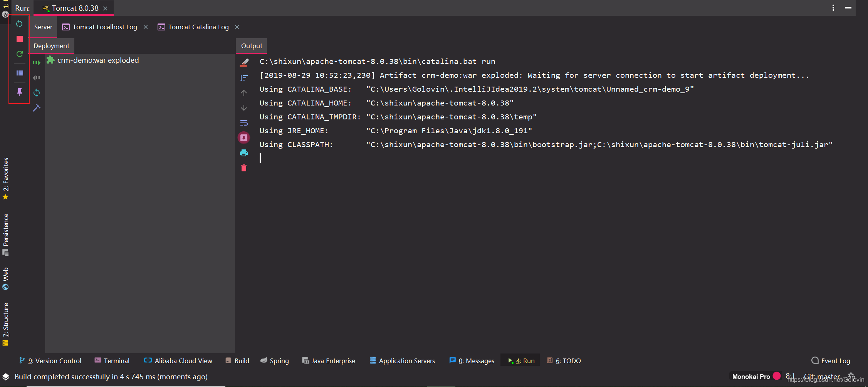Open the Build tool window

(x=237, y=361)
